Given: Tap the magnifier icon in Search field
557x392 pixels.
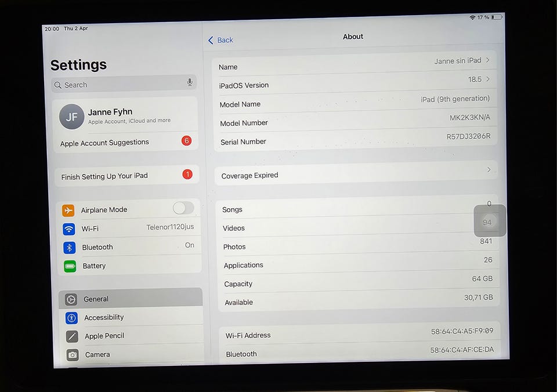Looking at the screenshot, I should click(x=58, y=85).
